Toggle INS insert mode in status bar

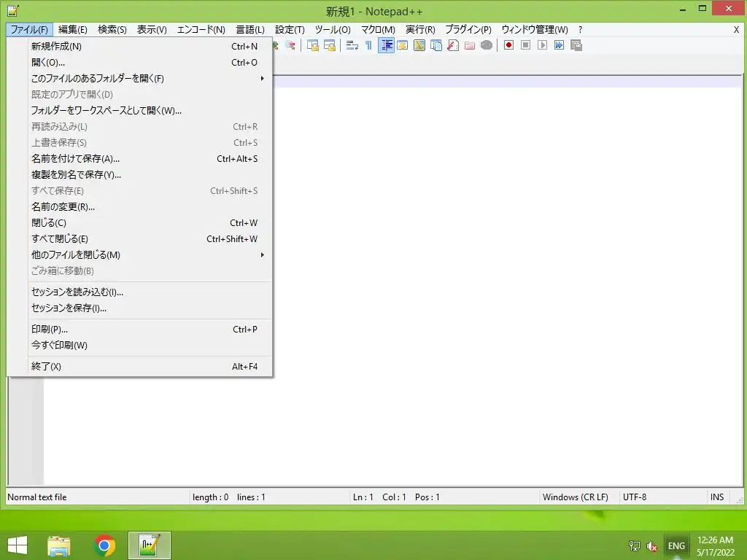pos(717,497)
